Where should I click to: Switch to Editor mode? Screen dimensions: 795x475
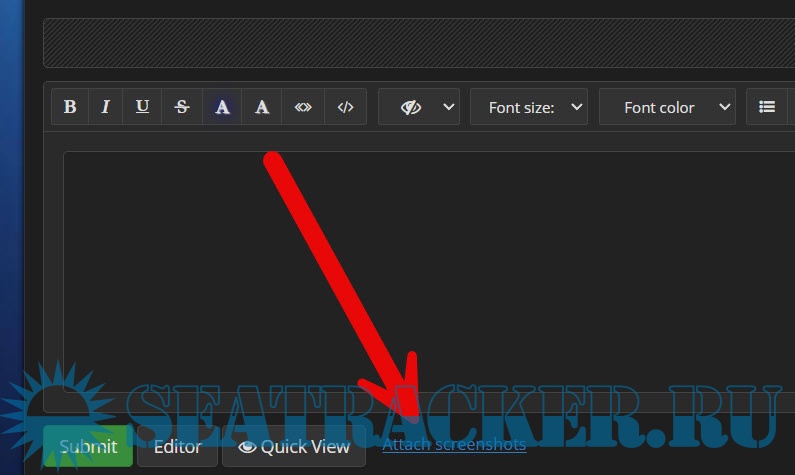[x=177, y=446]
